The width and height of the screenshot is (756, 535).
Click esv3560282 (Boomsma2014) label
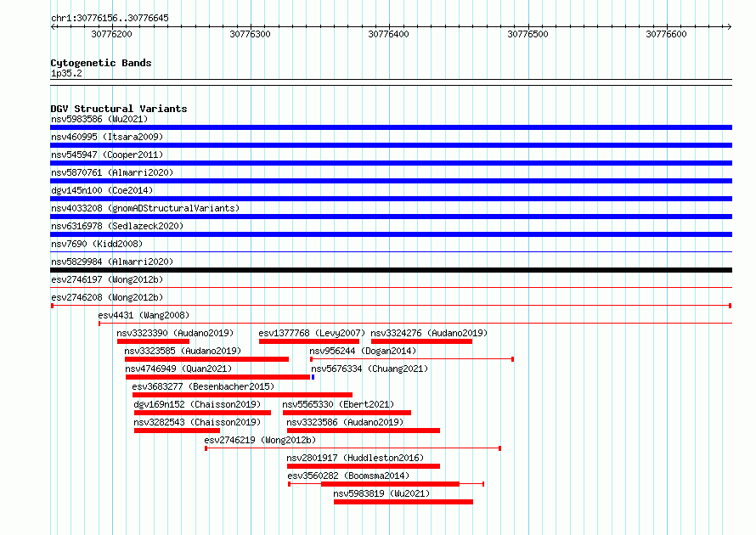pos(348,476)
